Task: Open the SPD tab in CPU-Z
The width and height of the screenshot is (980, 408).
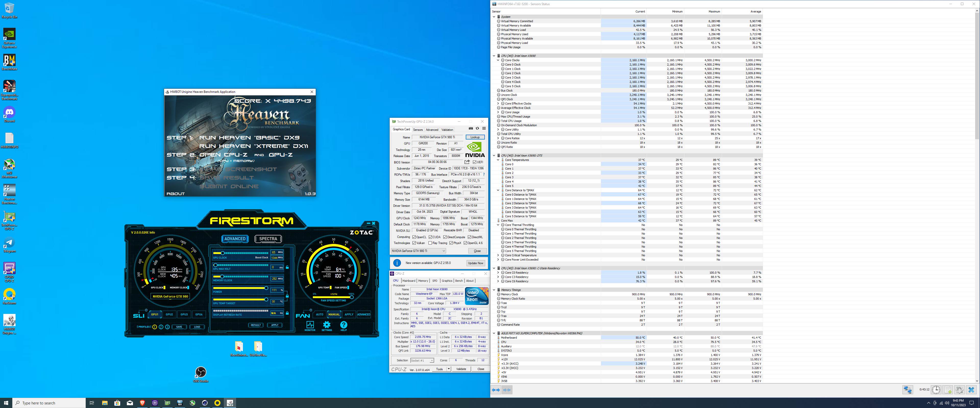Action: tap(434, 280)
